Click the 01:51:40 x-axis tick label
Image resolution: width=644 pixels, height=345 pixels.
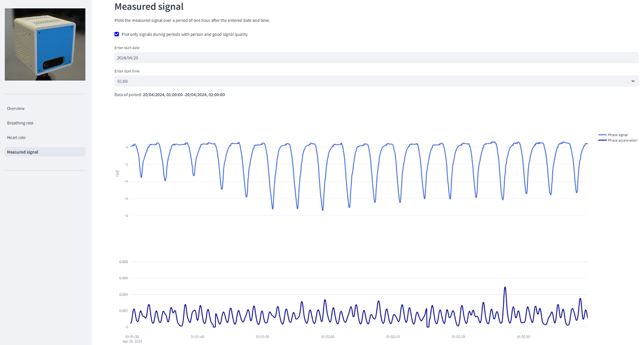197,337
